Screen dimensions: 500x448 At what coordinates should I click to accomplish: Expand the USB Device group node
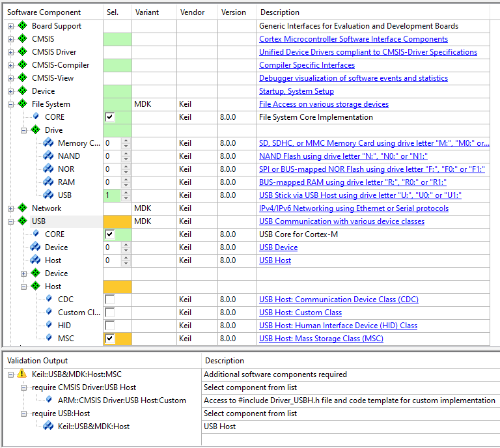pos(23,273)
